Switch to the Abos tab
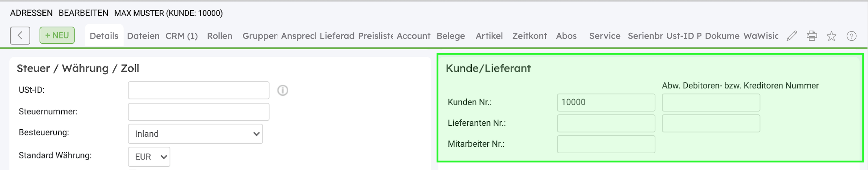The image size is (868, 170). pos(566,36)
